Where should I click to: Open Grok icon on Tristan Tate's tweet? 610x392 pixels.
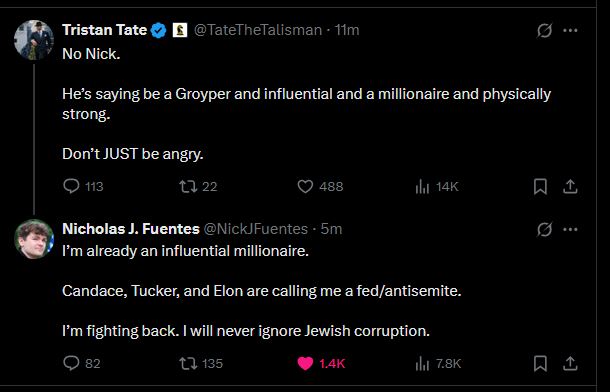pos(544,30)
